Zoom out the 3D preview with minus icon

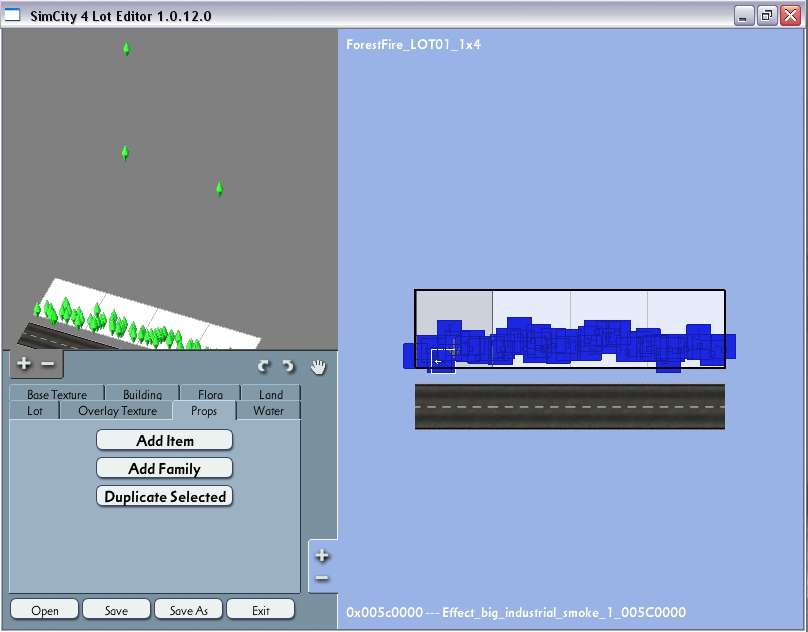[48, 364]
